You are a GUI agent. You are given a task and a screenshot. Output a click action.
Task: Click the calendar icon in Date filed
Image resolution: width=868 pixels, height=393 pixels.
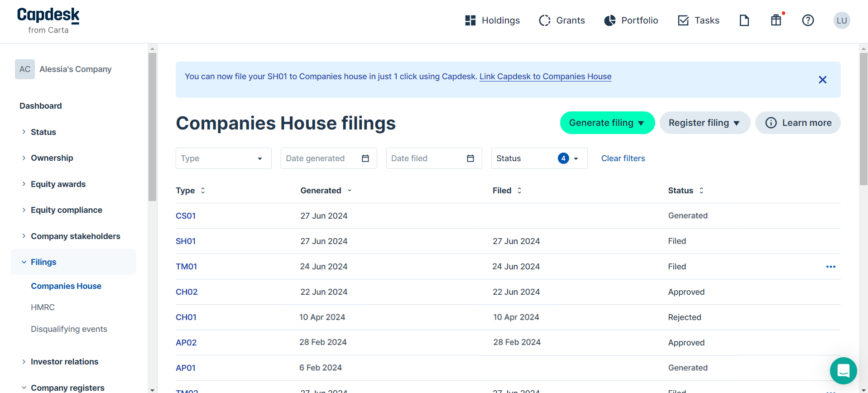(x=470, y=158)
